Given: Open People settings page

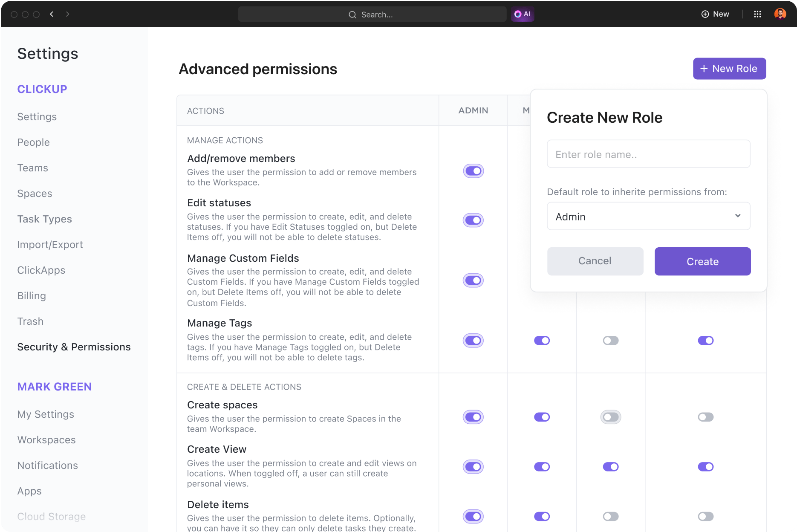Looking at the screenshot, I should tap(33, 142).
